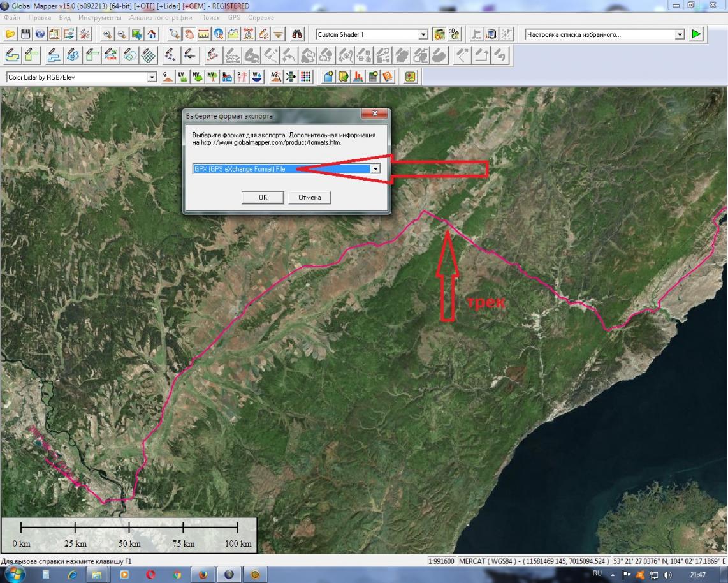Open the Анализ топографии menu
This screenshot has height=583, width=728.
tap(161, 17)
